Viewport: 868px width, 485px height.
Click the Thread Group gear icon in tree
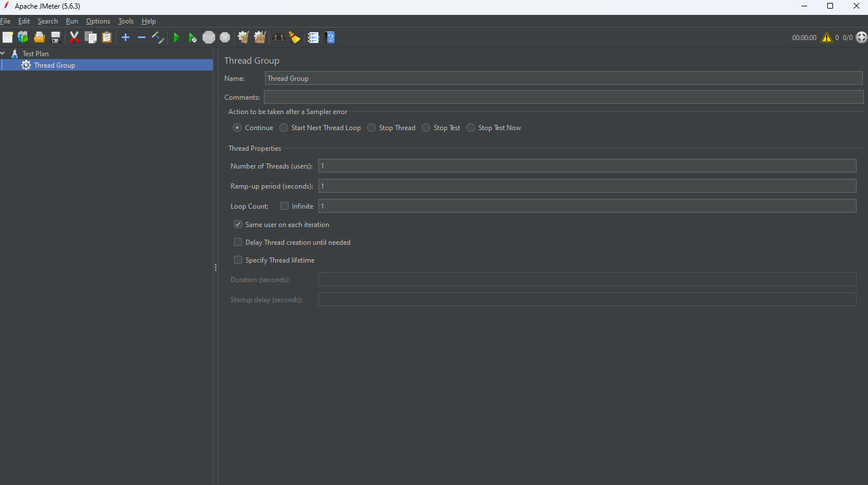click(26, 65)
